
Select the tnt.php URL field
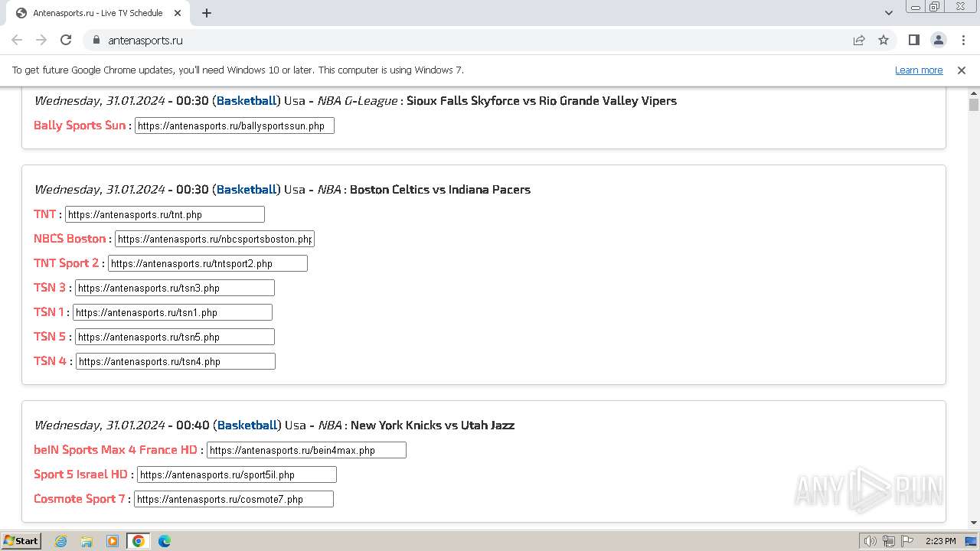(165, 214)
